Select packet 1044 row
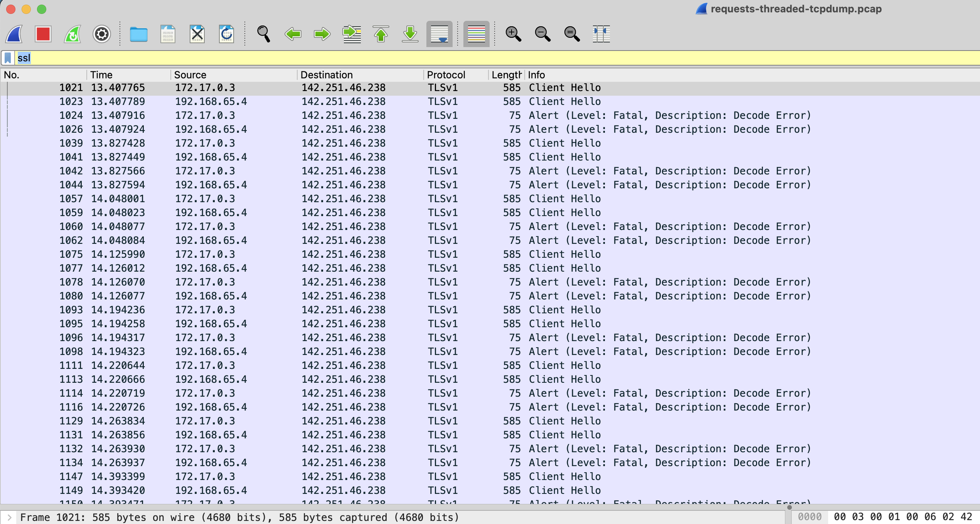The image size is (980, 524). point(490,185)
